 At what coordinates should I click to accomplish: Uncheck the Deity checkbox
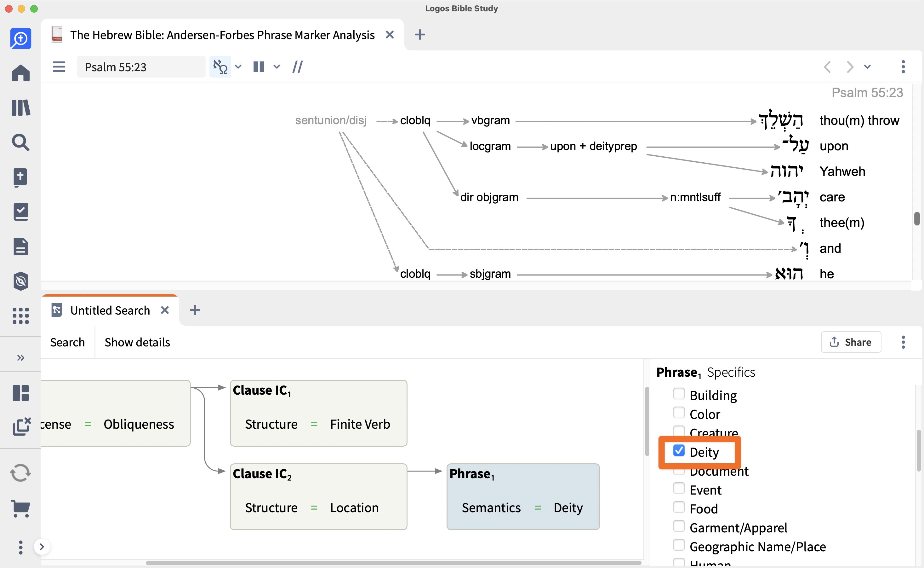(x=679, y=450)
